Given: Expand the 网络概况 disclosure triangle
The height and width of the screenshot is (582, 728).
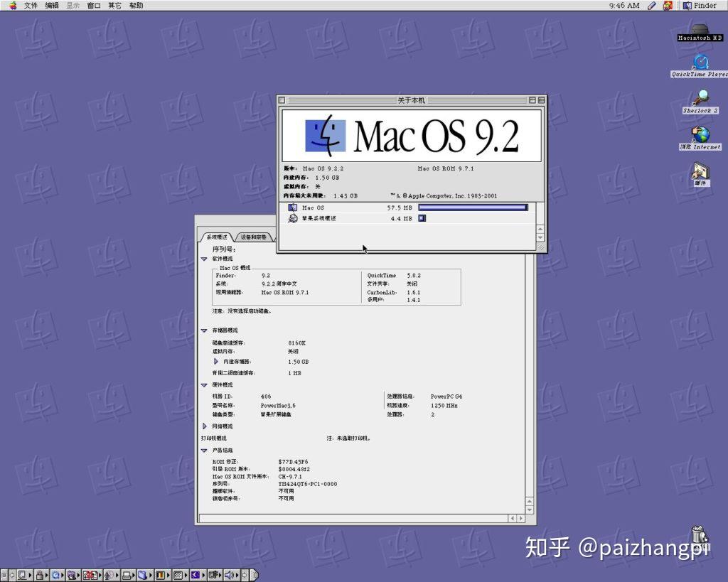Looking at the screenshot, I should click(204, 426).
